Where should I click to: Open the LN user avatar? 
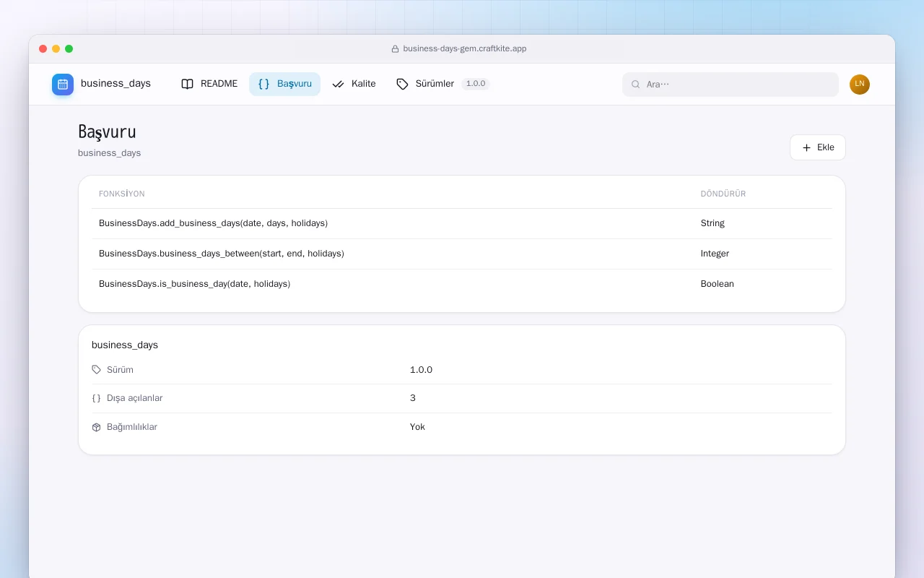860,85
